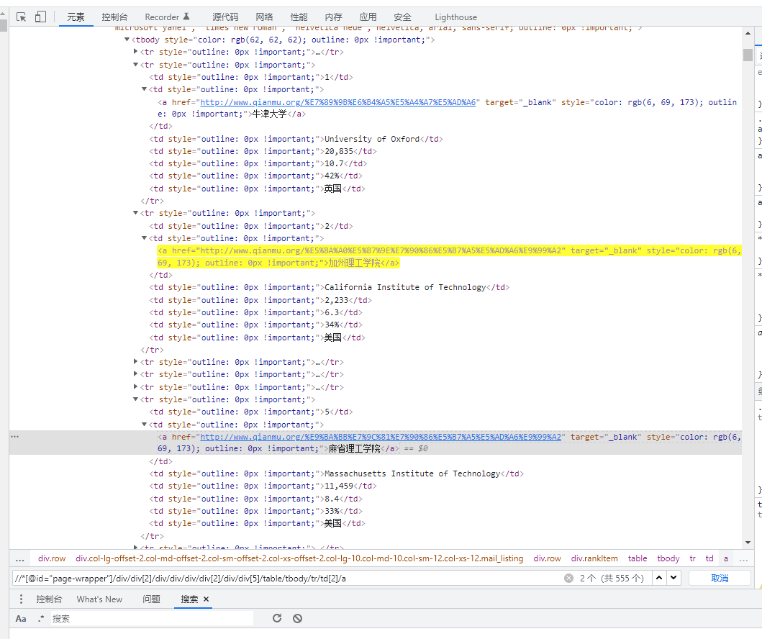Viewport: 762px width, 639px height.
Task: Collapse the tbody element node
Action: tap(127, 39)
